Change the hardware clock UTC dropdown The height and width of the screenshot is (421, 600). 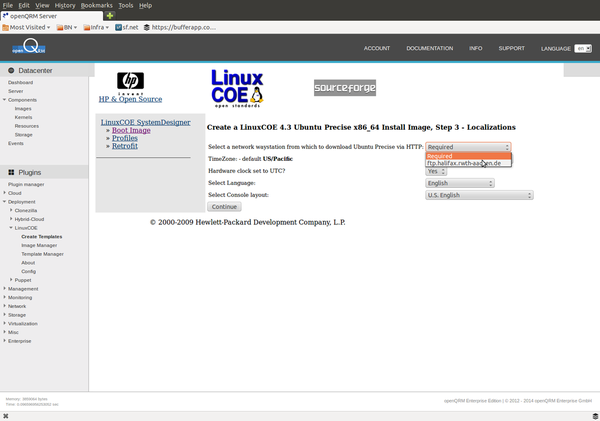tap(436, 171)
